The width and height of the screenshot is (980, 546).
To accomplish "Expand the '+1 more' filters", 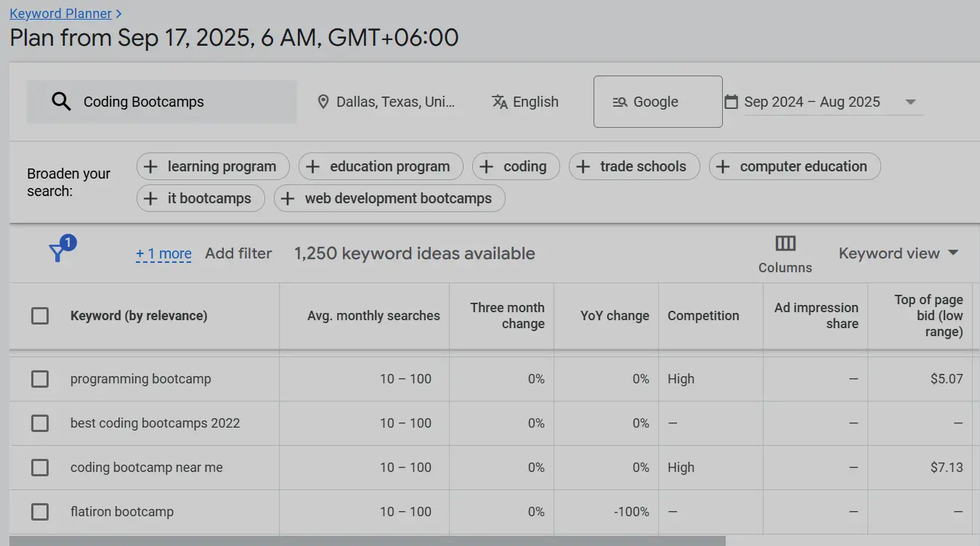I will [x=163, y=253].
